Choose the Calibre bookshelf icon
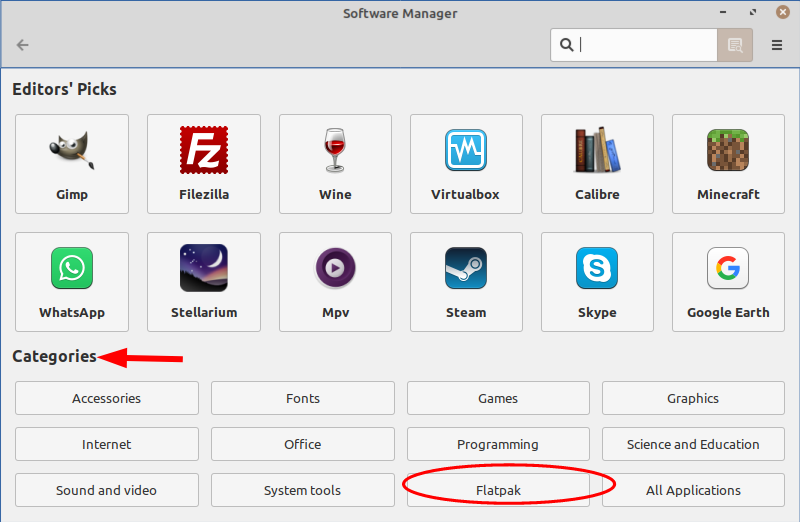The height and width of the screenshot is (522, 800). click(597, 150)
